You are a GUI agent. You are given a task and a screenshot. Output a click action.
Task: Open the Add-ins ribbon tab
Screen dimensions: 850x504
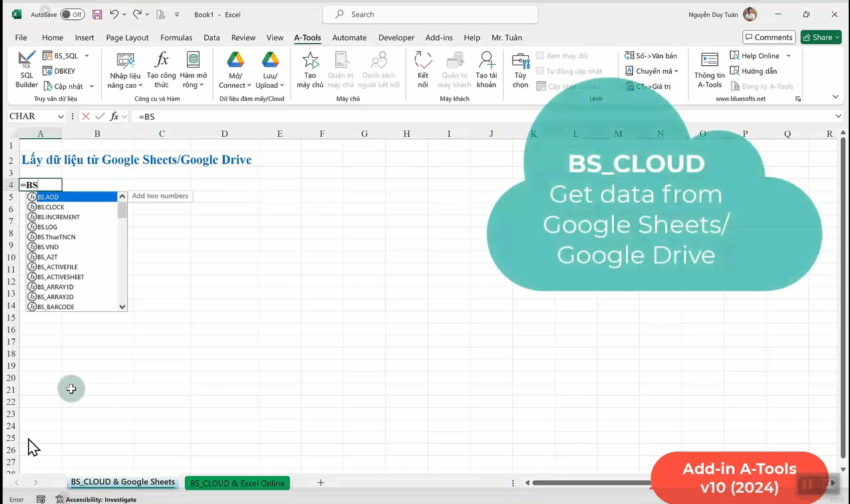tap(439, 38)
